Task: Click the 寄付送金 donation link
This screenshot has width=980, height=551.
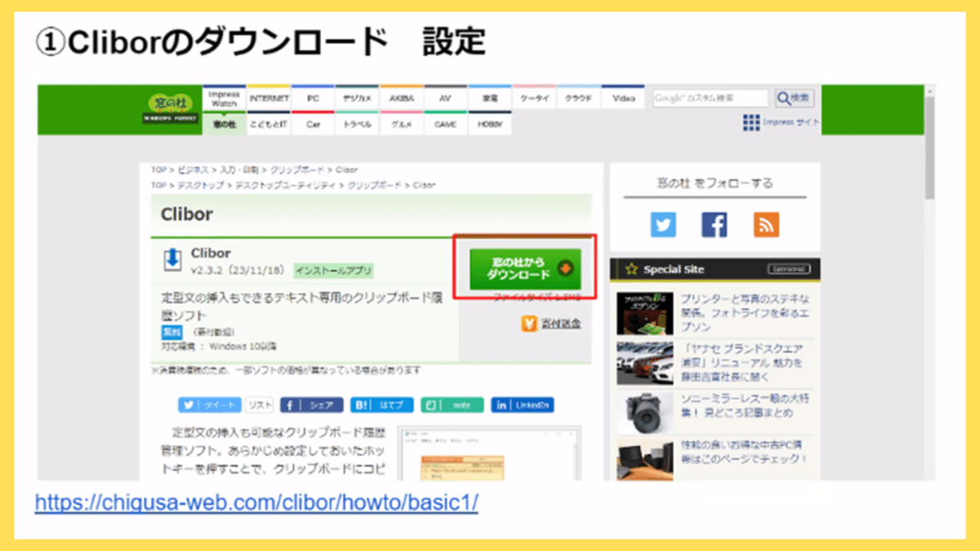Action: [x=560, y=324]
